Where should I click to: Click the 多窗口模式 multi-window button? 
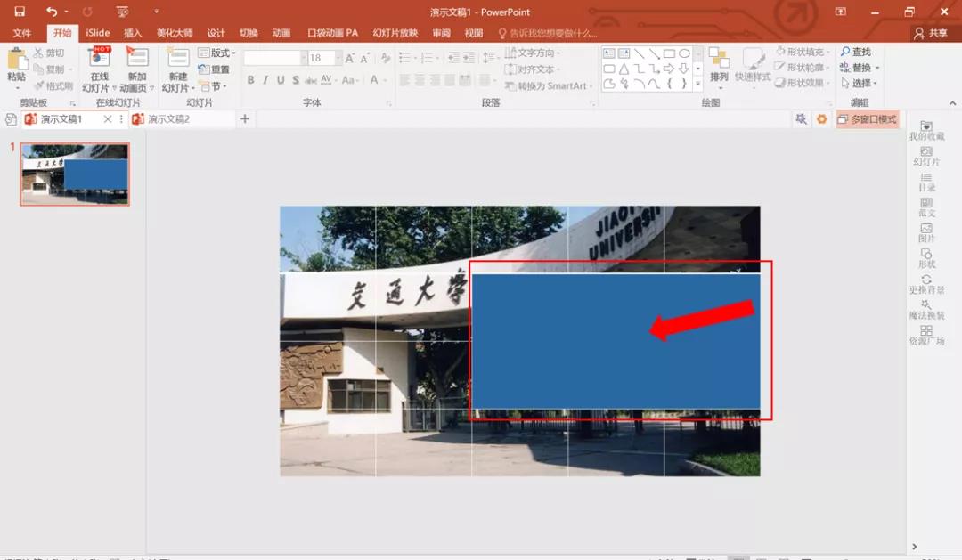point(868,119)
